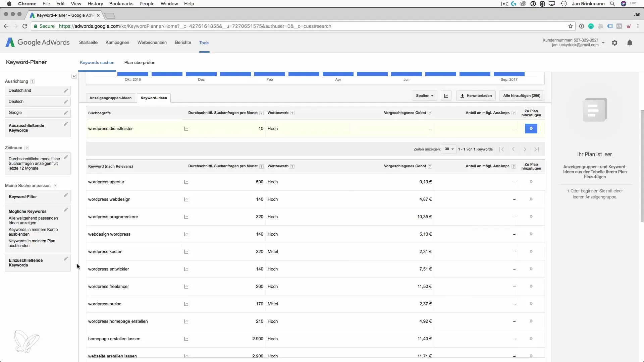
Task: Go to next page of keywords
Action: pyautogui.click(x=525, y=149)
